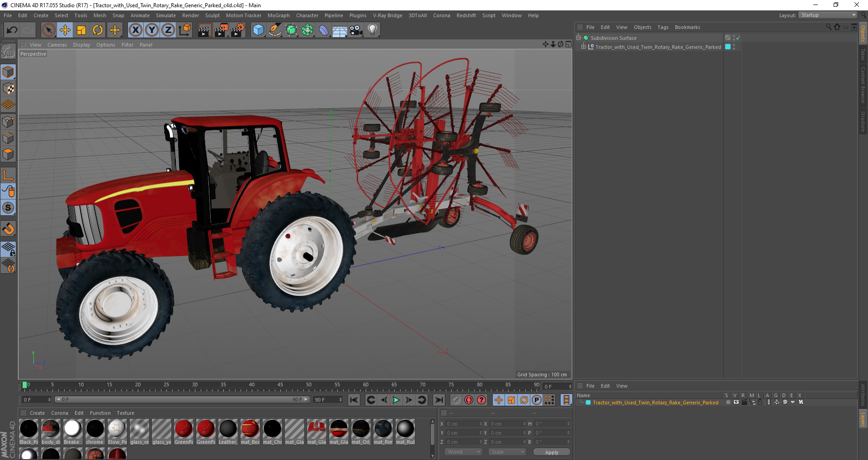Click the Apply button
868x460 pixels.
click(x=552, y=452)
